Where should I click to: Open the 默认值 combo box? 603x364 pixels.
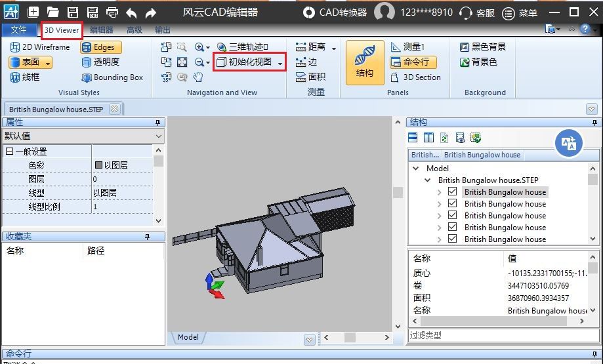tap(83, 136)
